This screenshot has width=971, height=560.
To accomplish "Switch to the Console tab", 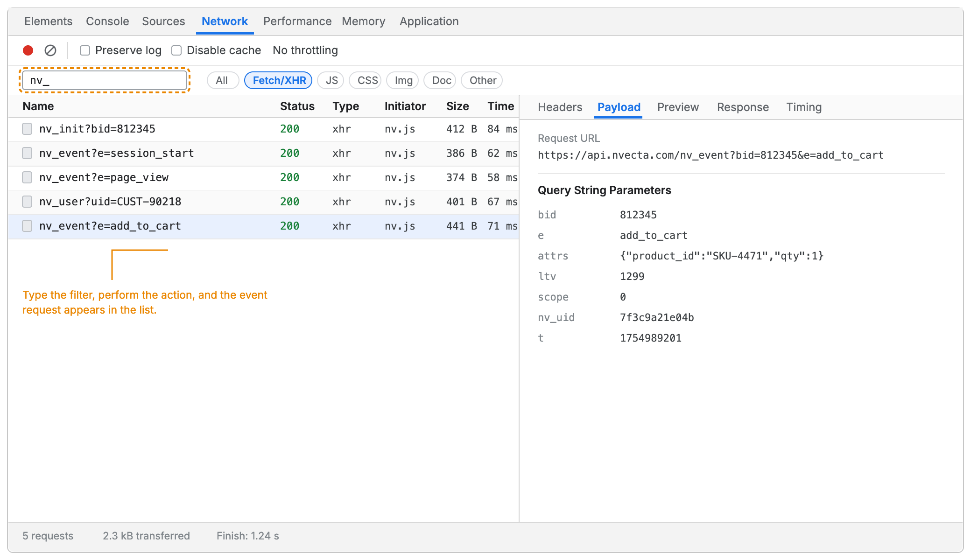I will coord(107,21).
